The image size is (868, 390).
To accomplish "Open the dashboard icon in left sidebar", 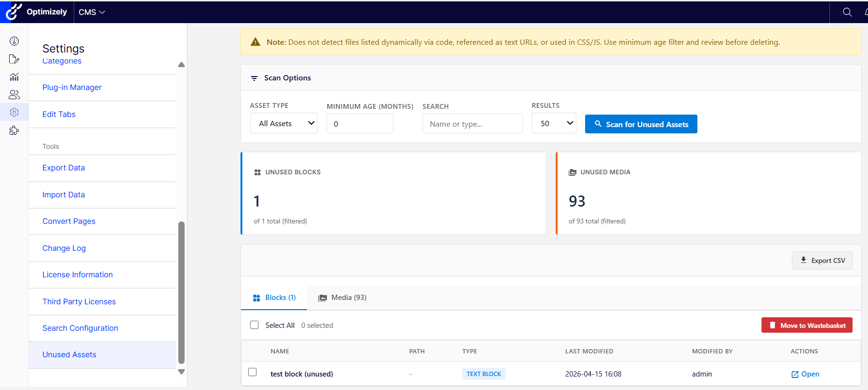I will coord(14,41).
